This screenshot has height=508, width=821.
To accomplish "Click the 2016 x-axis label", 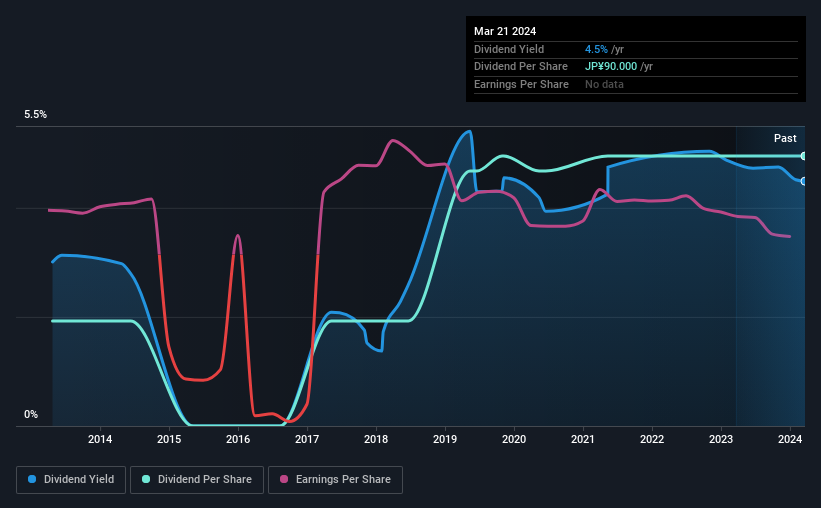I will pyautogui.click(x=238, y=439).
